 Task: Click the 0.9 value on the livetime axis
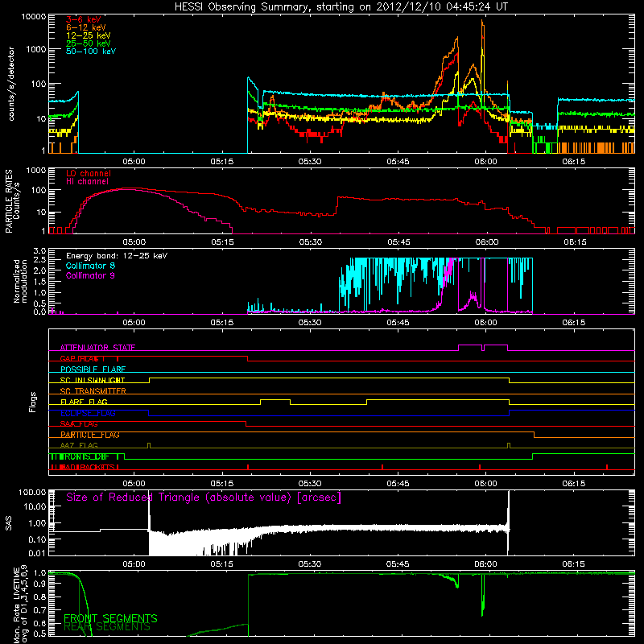39,584
